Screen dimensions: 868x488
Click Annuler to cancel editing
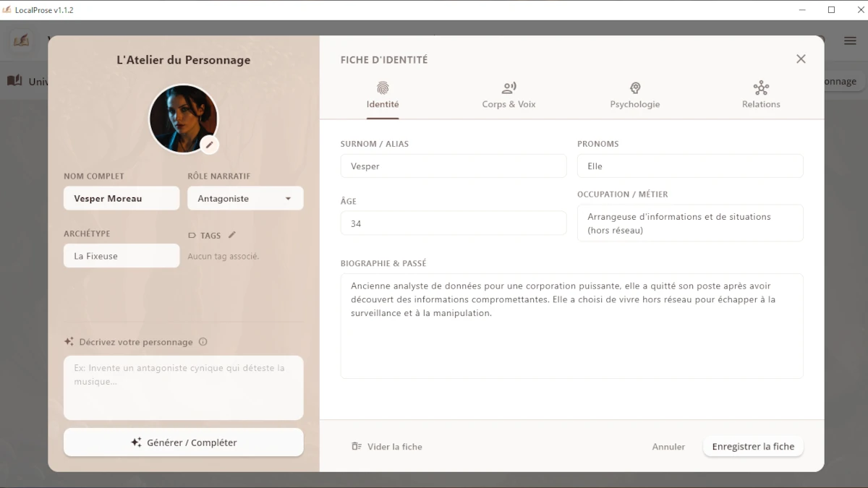pos(668,447)
